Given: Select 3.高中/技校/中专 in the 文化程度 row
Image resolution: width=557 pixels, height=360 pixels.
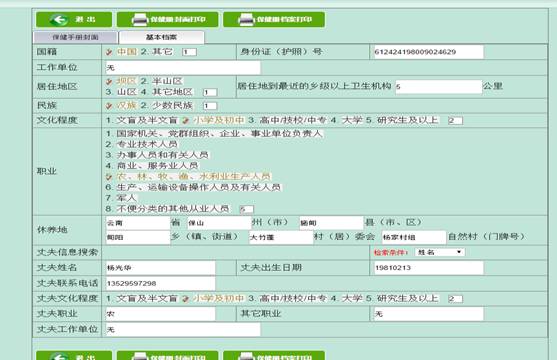Looking at the screenshot, I should 287,120.
